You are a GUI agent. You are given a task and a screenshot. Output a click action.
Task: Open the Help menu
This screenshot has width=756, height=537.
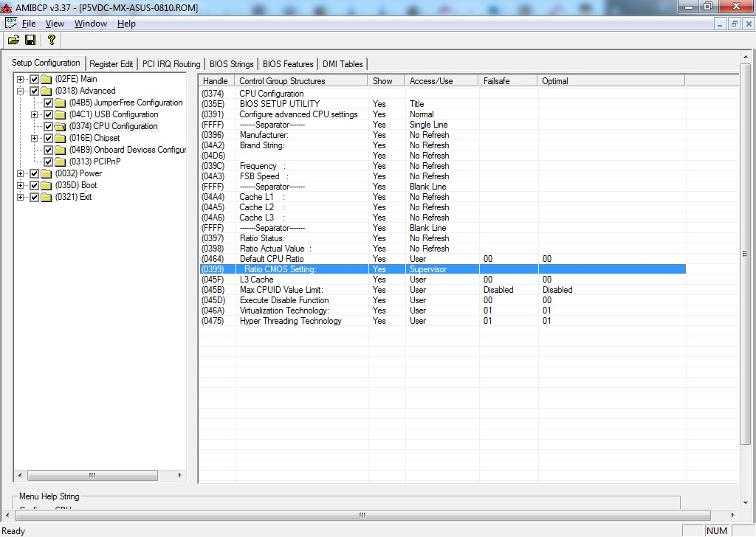[126, 24]
